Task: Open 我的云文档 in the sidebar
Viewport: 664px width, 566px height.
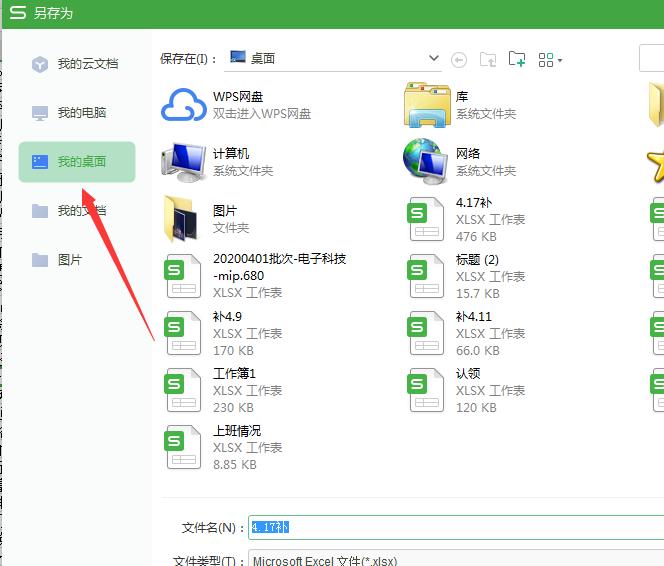Action: click(x=77, y=64)
